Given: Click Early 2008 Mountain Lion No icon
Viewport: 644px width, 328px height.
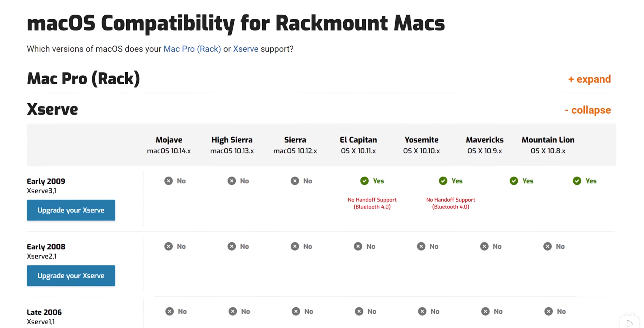Looking at the screenshot, I should click(x=548, y=246).
